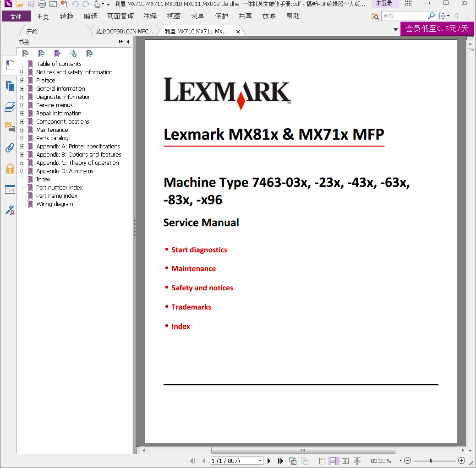
Task: Select the hand tool in quick toolbar
Action: [x=97, y=4]
